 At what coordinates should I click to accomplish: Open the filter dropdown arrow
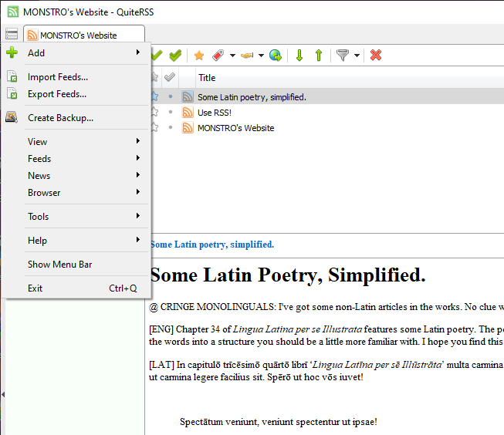(x=357, y=56)
